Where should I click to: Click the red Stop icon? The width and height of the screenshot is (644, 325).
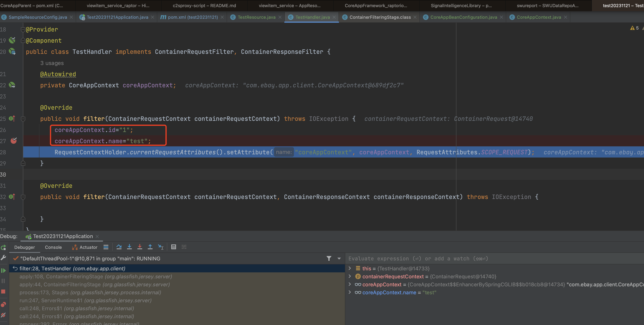[x=3, y=292]
